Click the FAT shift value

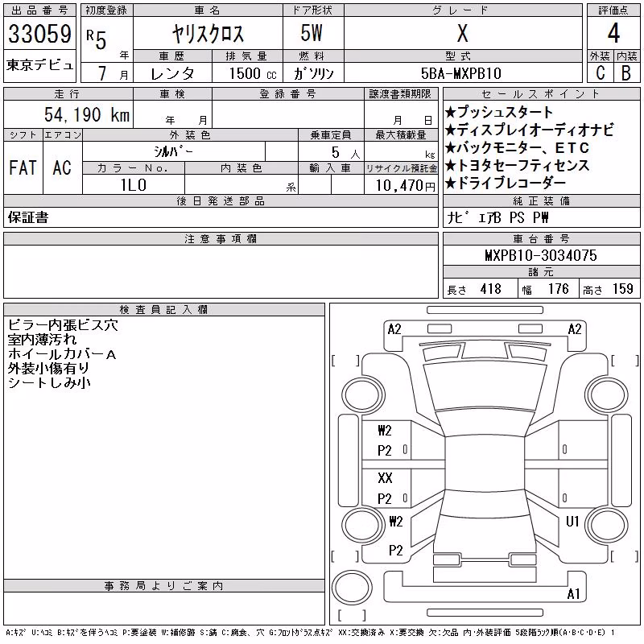coord(23,167)
